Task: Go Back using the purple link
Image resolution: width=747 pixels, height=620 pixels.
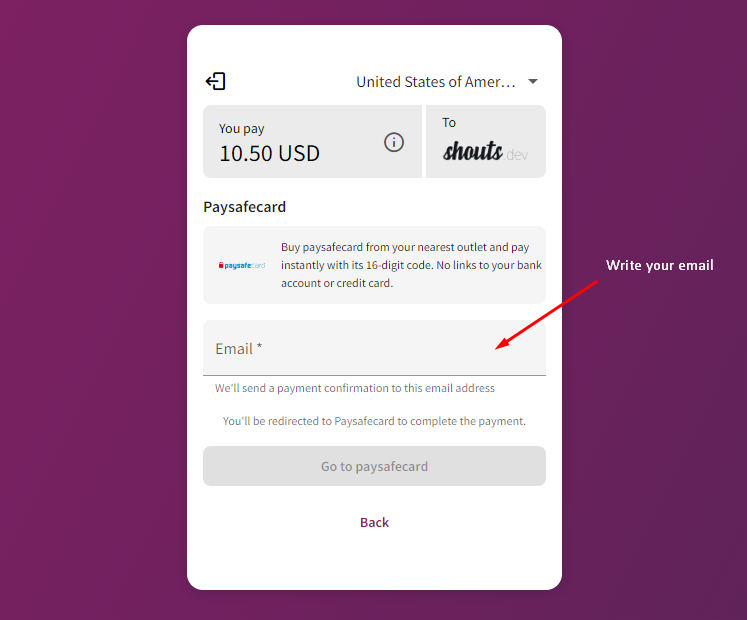Action: click(374, 522)
